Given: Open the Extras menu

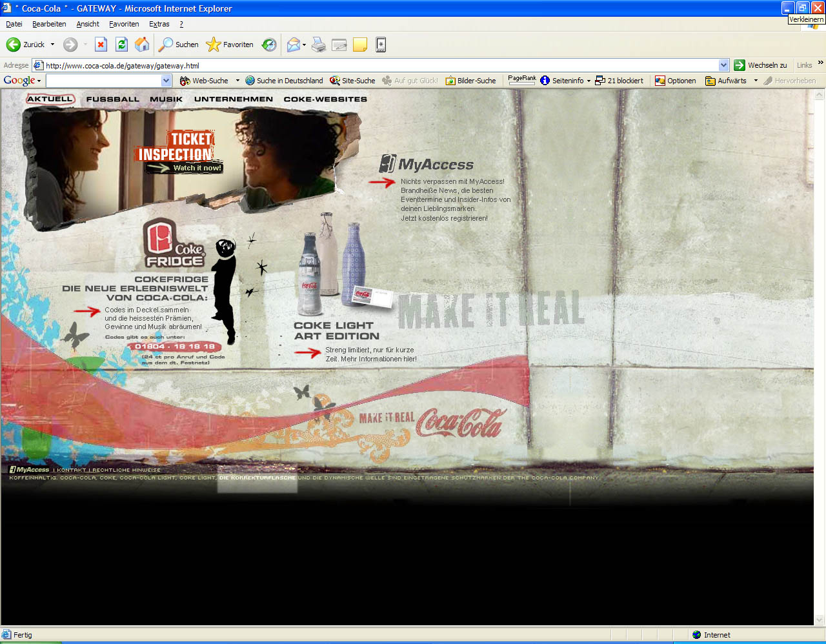Looking at the screenshot, I should point(159,24).
